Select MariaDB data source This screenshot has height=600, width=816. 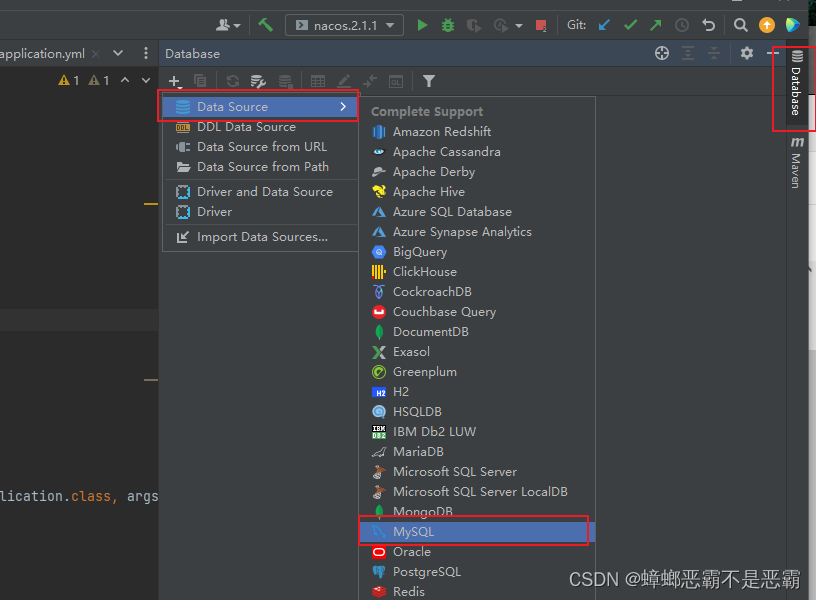[x=477, y=452]
